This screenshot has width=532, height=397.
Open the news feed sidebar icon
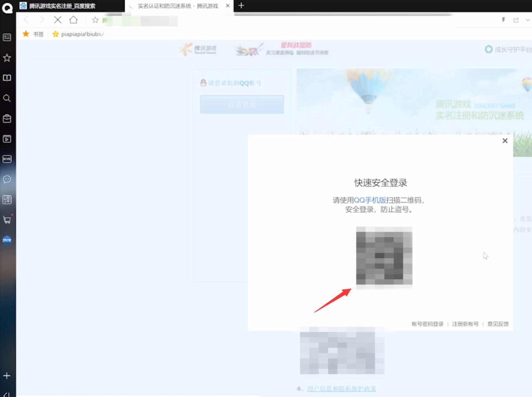(7, 37)
